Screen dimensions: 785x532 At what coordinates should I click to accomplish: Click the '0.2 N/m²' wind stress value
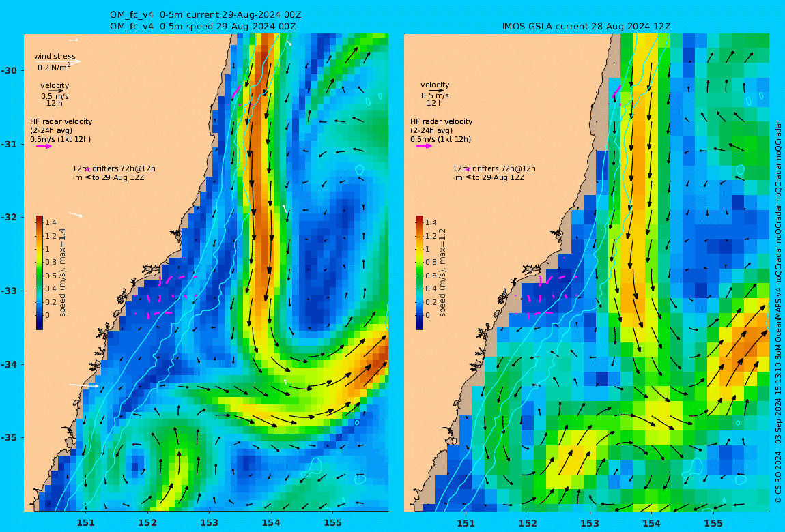(54, 67)
